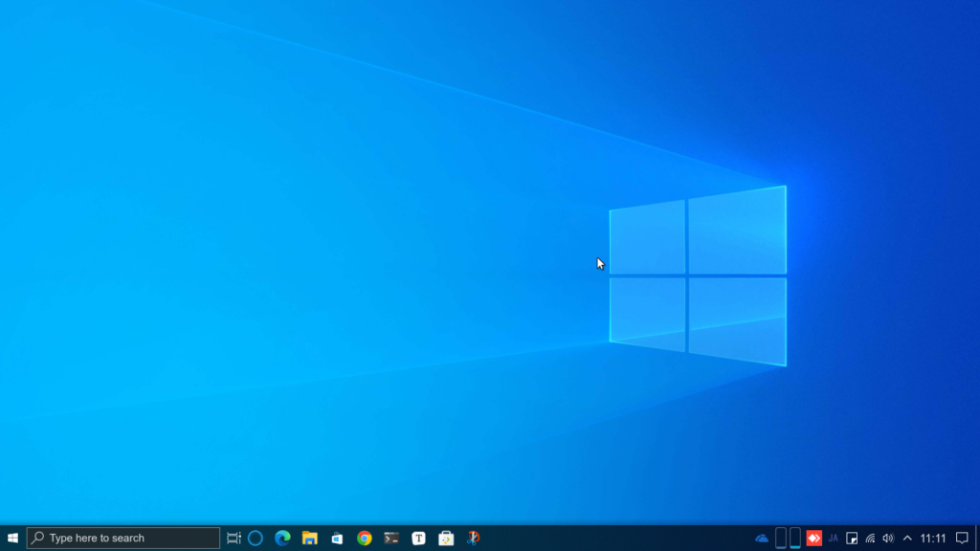This screenshot has height=551, width=980.
Task: Open the OneDrive cloud tray icon
Action: tap(761, 538)
